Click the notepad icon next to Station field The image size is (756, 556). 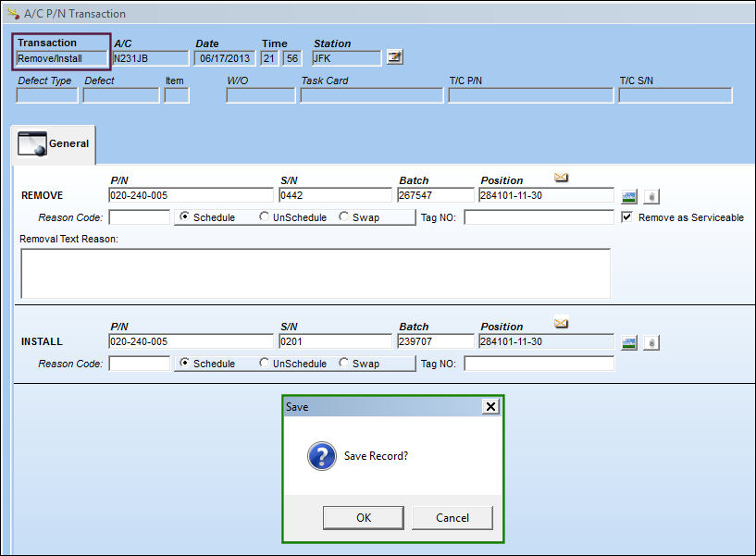point(395,57)
